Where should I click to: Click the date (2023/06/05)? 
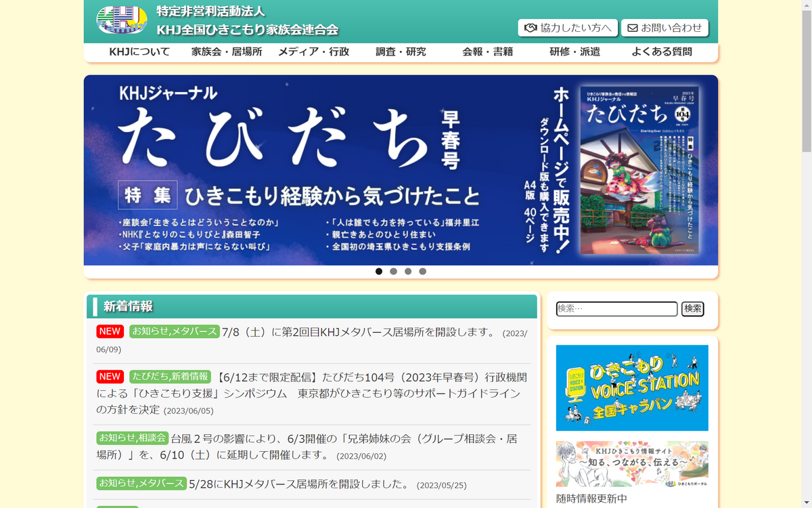pos(188,410)
